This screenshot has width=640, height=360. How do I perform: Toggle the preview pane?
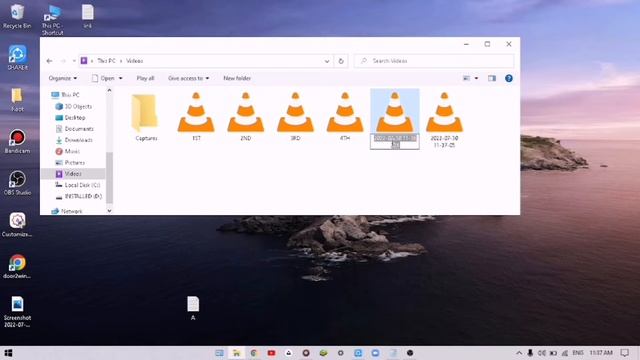coord(492,78)
